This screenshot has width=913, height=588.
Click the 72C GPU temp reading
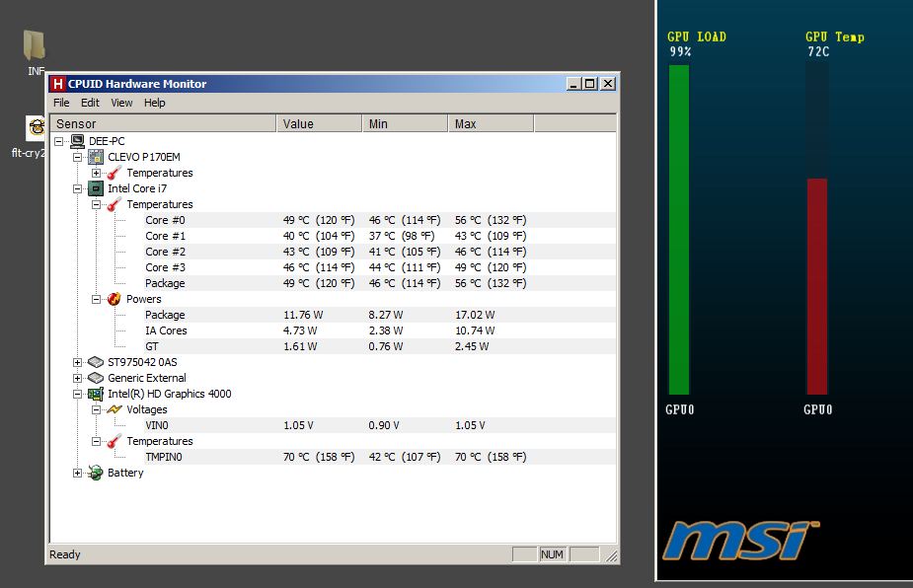tap(818, 51)
